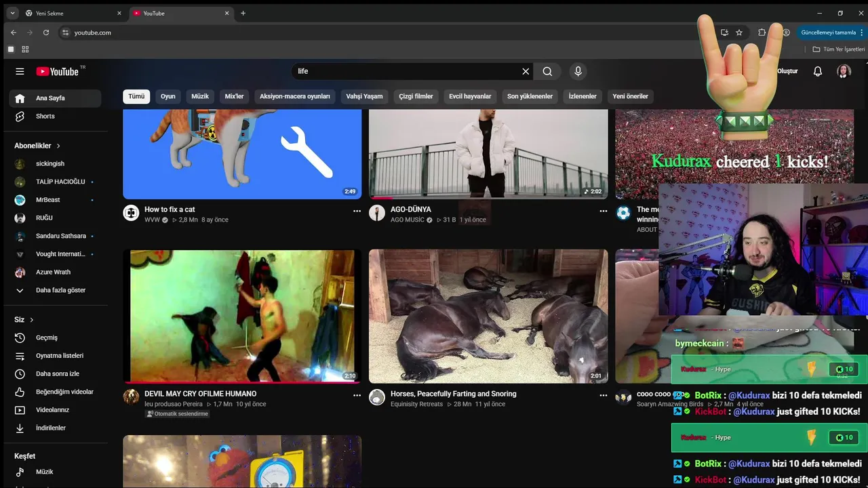Select the Tümü filter chip

click(x=136, y=96)
